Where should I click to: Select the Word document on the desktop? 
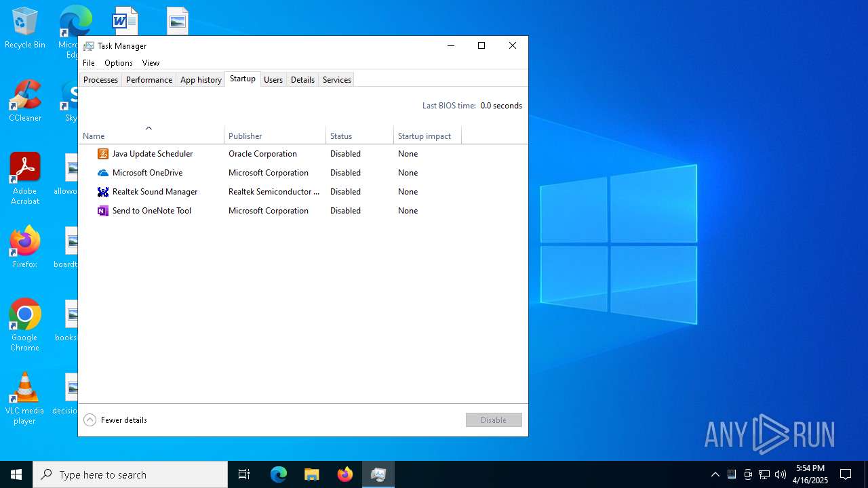(125, 20)
